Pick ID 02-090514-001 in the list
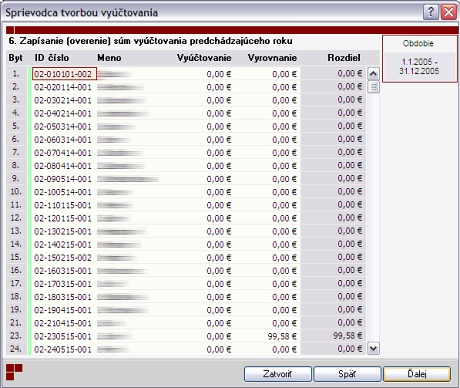460x388 pixels. pos(63,179)
